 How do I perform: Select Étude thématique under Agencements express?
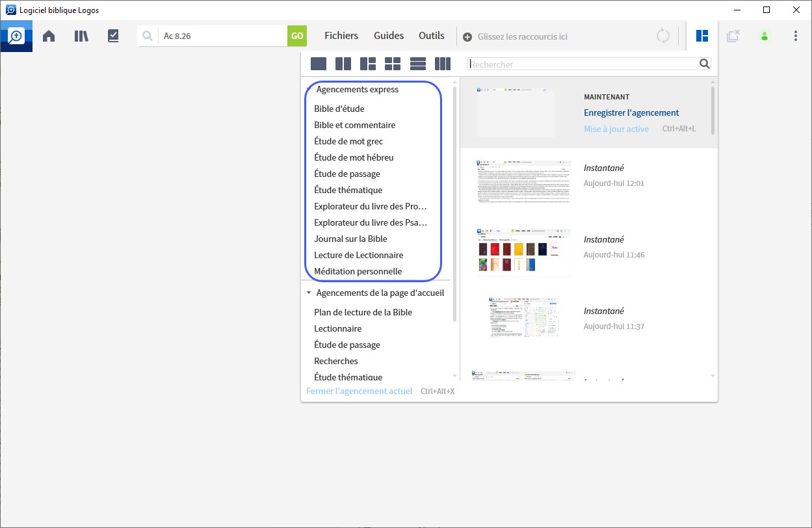[x=348, y=190]
